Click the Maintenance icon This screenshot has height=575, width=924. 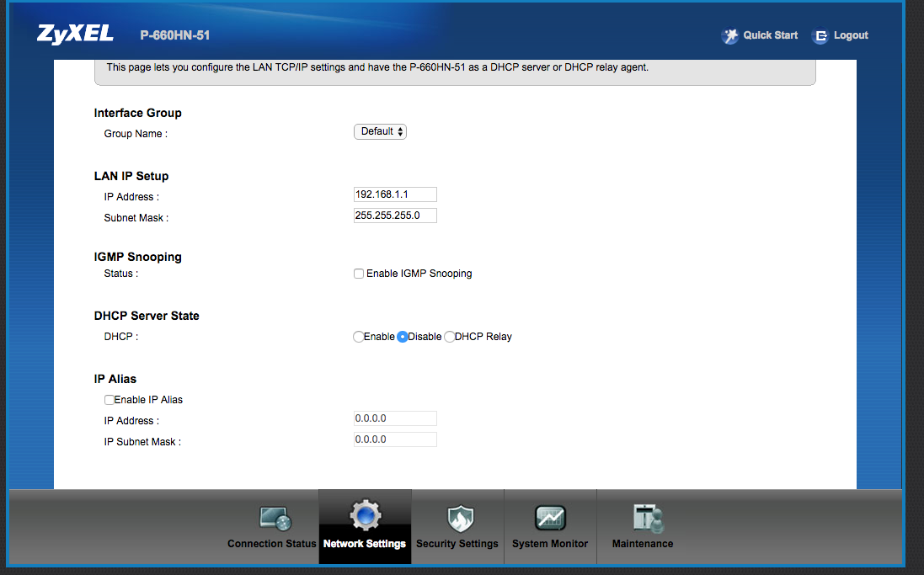(x=648, y=519)
